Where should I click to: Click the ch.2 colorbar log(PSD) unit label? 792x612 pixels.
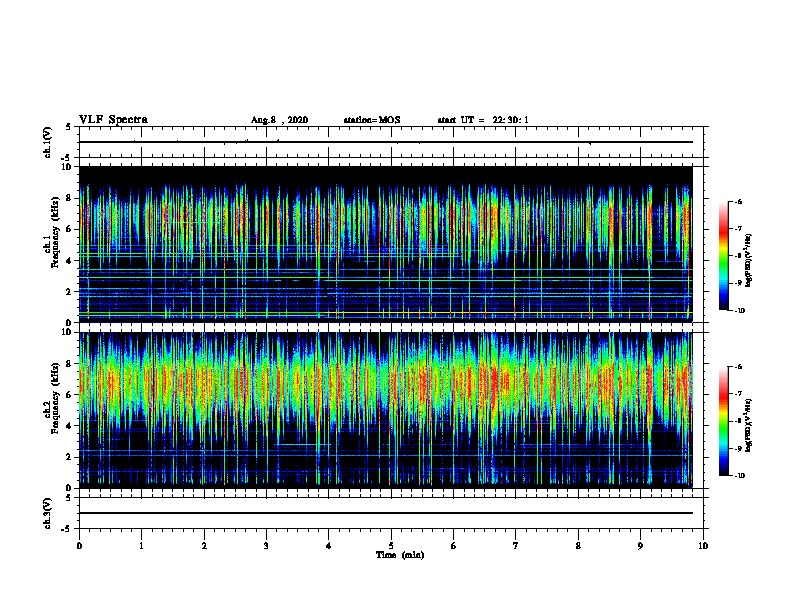click(748, 425)
